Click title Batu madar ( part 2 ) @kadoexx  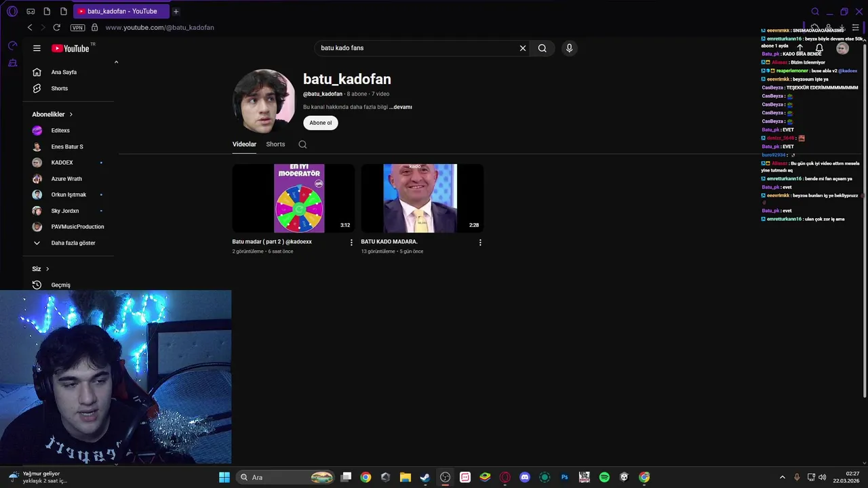point(272,242)
